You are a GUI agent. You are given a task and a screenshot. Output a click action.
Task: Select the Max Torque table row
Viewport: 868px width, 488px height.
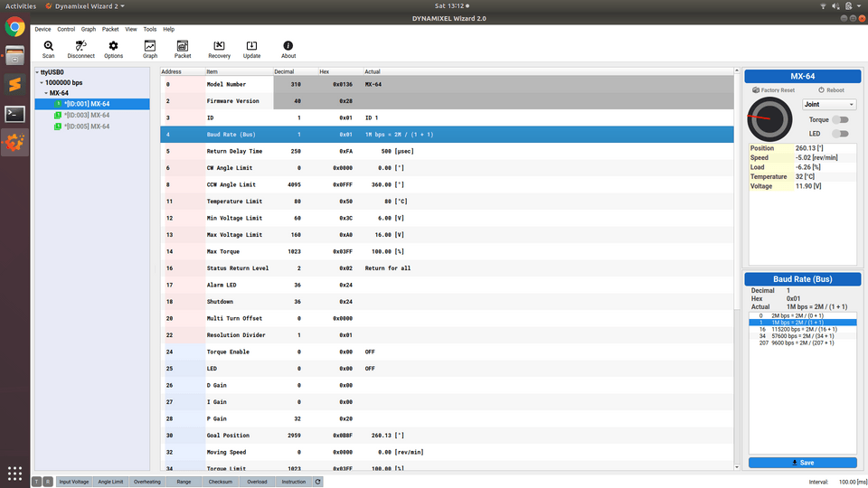(x=448, y=251)
